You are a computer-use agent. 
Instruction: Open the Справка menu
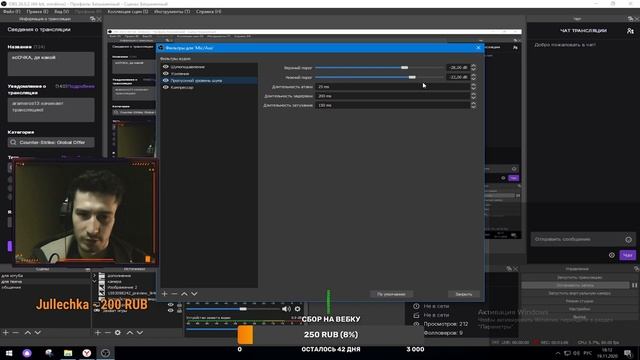coord(208,12)
